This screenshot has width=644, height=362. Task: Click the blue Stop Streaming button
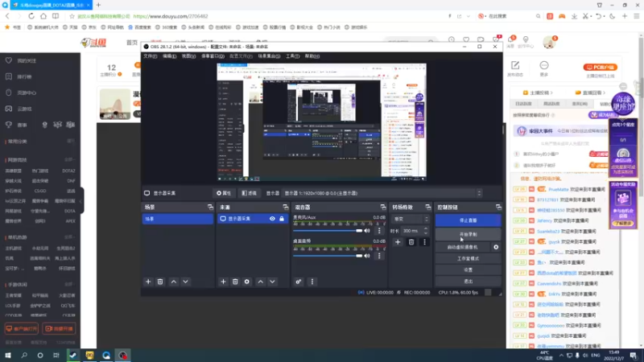[x=468, y=220]
